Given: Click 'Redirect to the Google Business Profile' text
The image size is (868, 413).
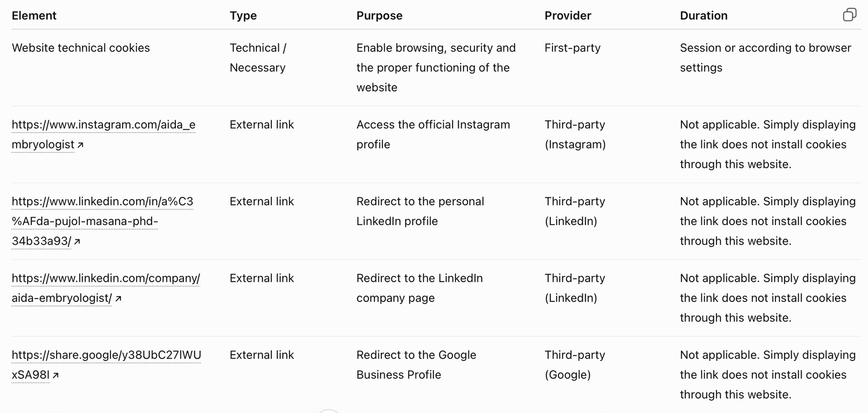Looking at the screenshot, I should [416, 365].
